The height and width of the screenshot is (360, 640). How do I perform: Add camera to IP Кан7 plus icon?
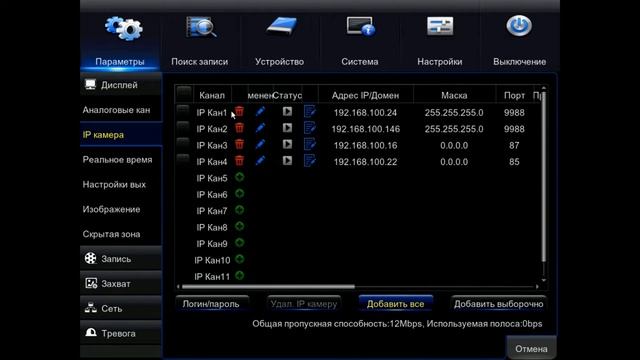240,210
